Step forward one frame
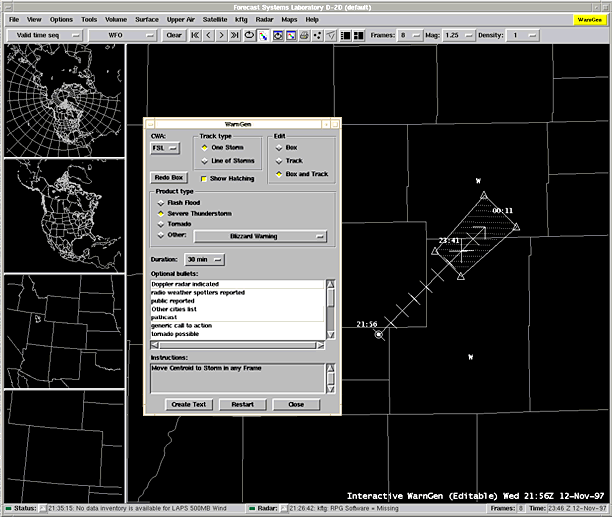 (x=221, y=36)
